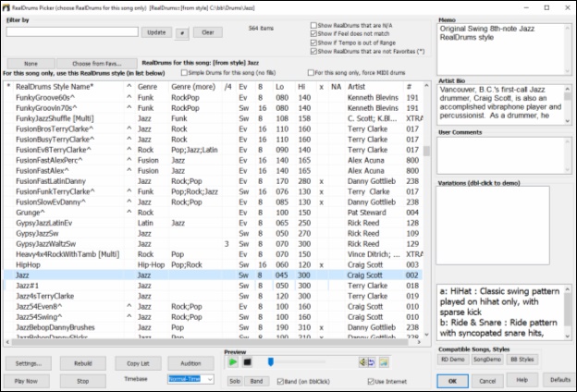Click in the Filter by text field

tap(72, 32)
